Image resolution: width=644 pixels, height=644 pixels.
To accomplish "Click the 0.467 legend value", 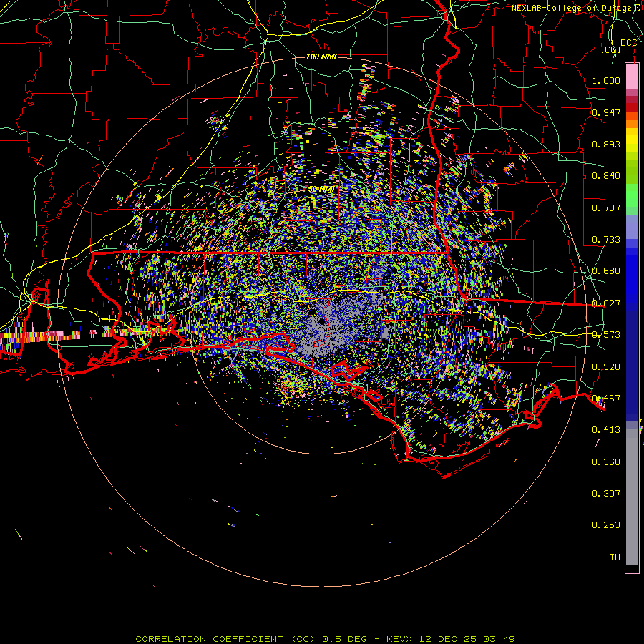I will tap(606, 399).
